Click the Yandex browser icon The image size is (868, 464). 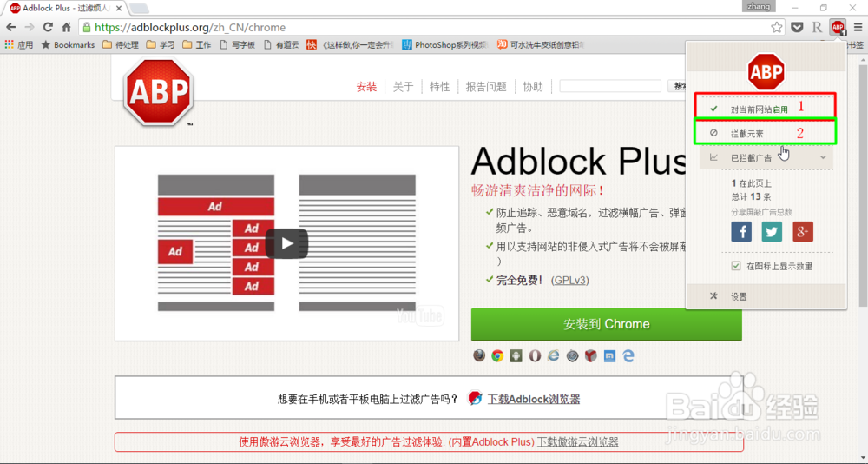pos(591,355)
